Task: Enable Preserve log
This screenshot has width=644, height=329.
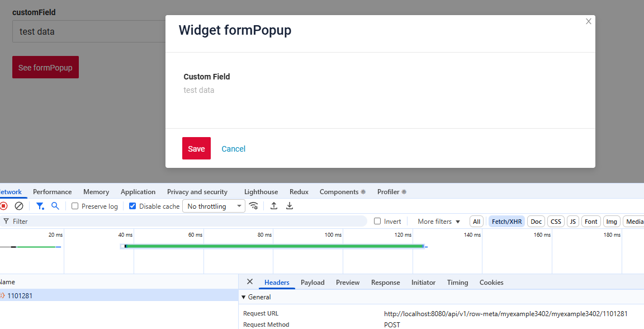Action: point(75,206)
